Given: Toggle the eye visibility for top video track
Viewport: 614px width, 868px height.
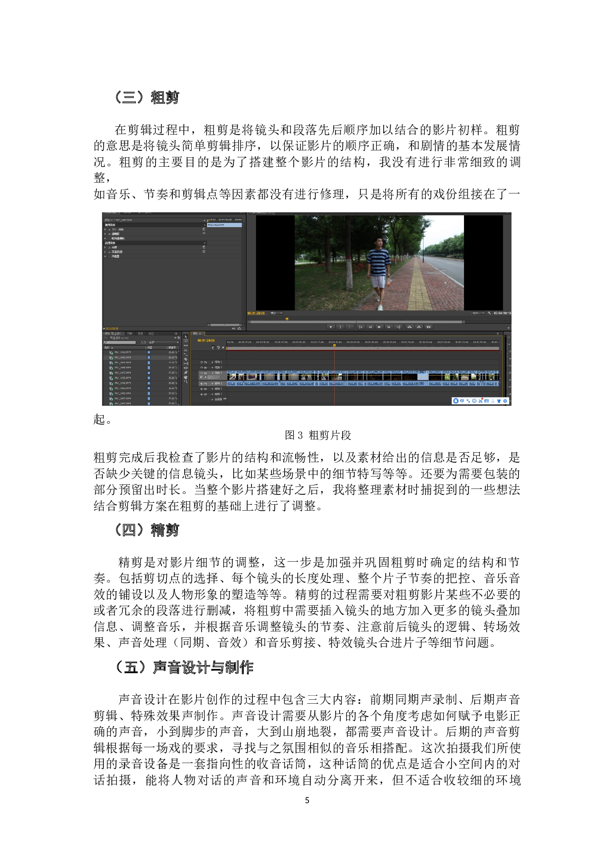Looking at the screenshot, I should coord(202,362).
